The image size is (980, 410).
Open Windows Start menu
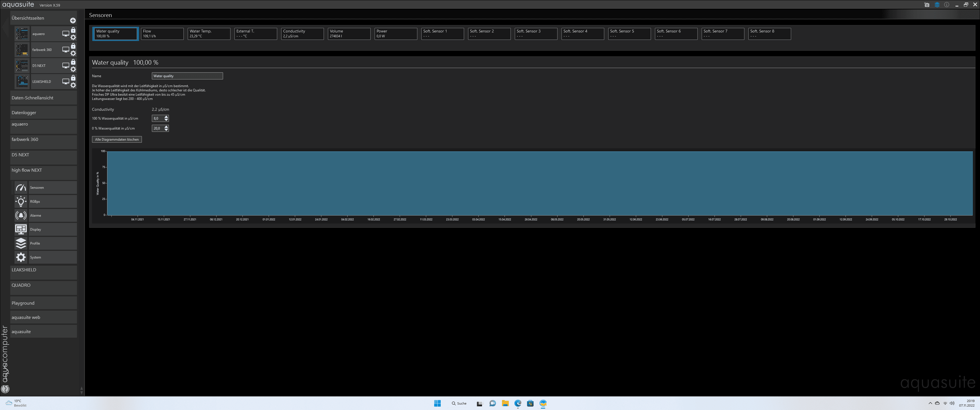438,403
